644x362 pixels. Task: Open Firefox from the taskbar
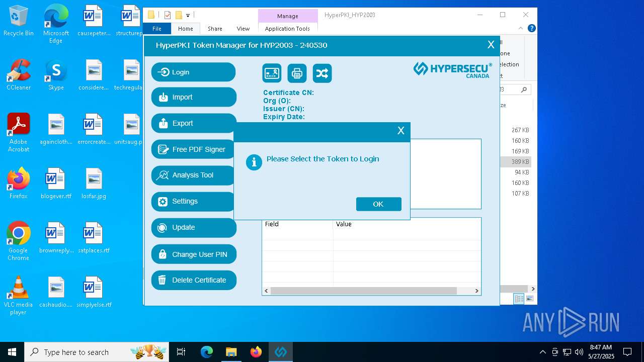click(256, 352)
